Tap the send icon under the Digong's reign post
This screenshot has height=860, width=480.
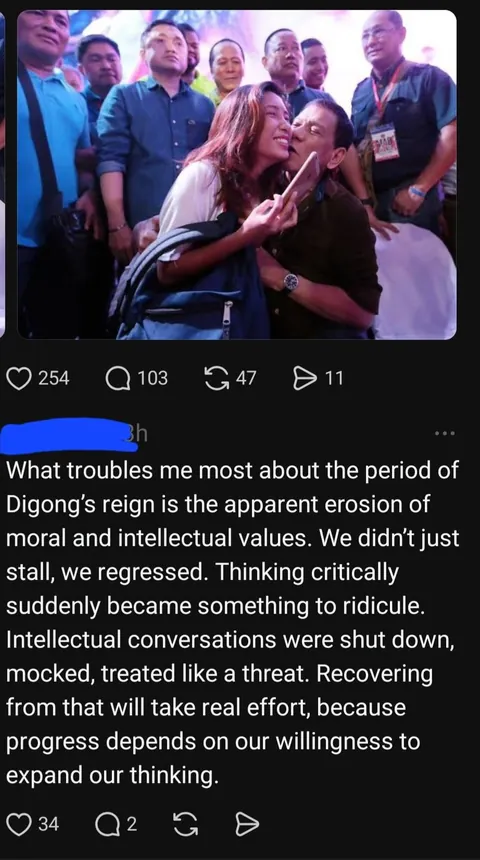(x=247, y=824)
